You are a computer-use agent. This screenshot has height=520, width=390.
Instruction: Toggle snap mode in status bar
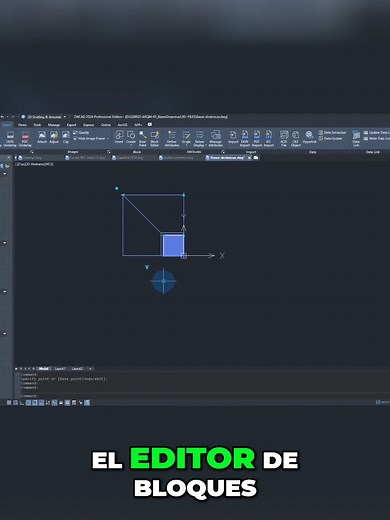click(x=9, y=403)
